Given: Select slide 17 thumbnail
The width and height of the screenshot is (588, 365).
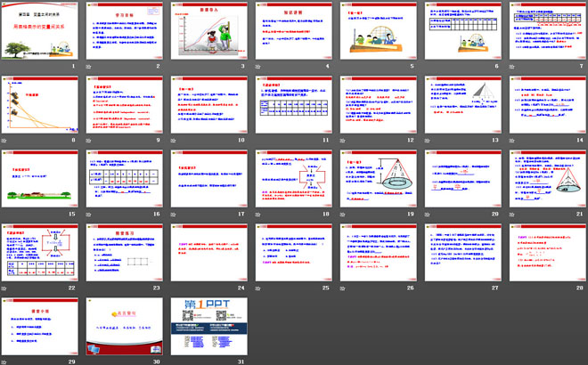Looking at the screenshot, I should coord(209,179).
